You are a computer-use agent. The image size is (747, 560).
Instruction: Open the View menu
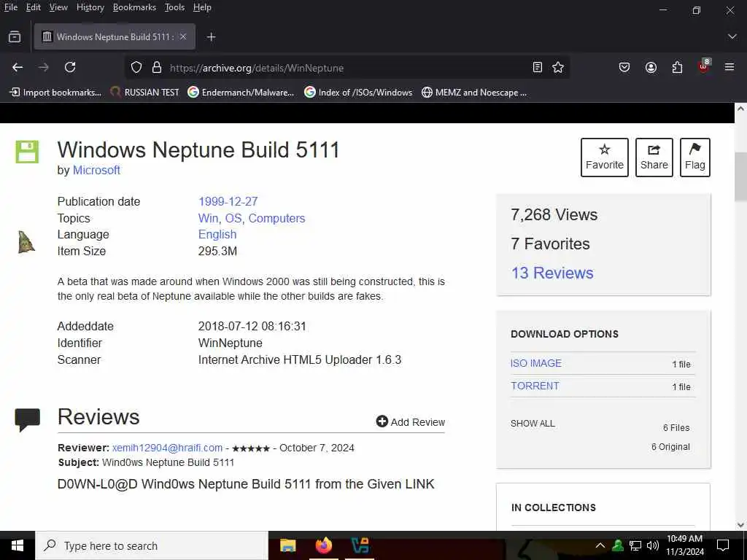[x=58, y=7]
